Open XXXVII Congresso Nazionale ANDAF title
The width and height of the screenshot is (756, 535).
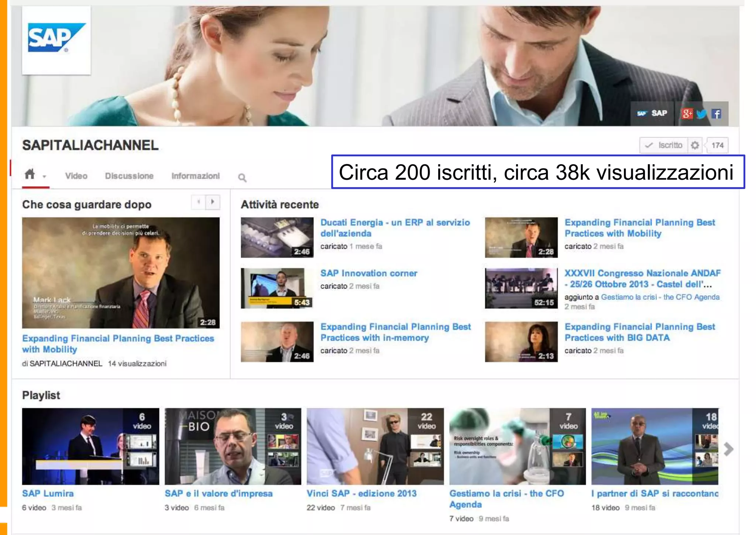643,279
